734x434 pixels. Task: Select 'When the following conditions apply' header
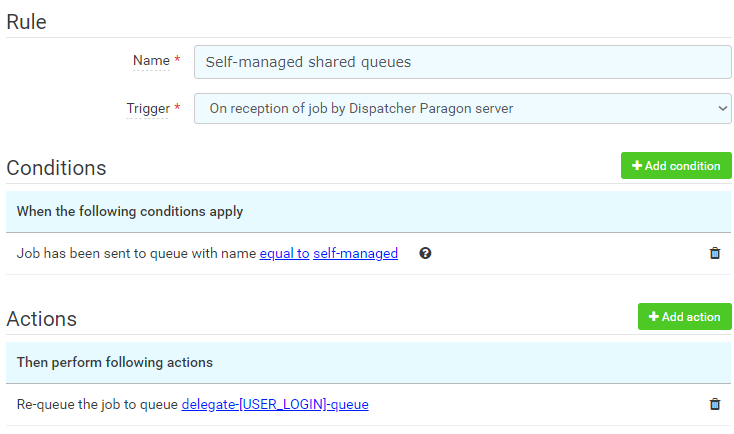[x=130, y=212]
